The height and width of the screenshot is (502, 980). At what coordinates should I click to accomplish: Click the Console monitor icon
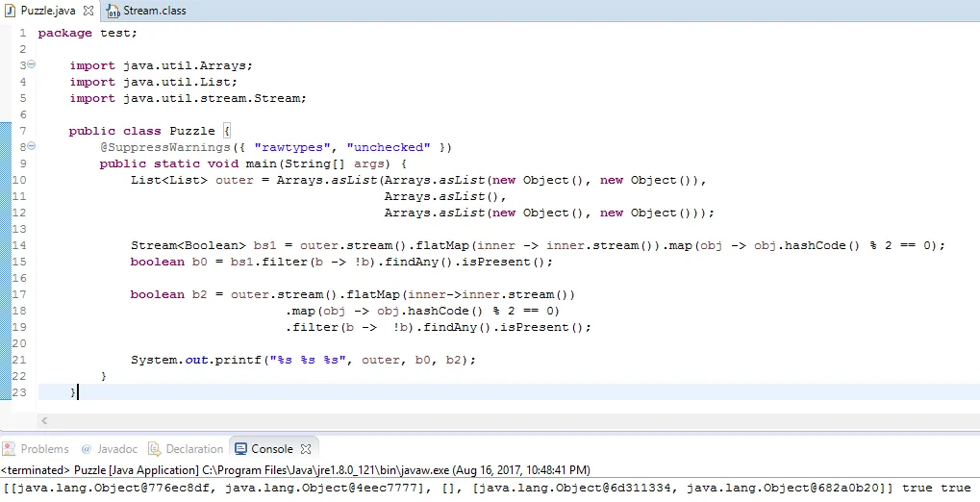[240, 449]
